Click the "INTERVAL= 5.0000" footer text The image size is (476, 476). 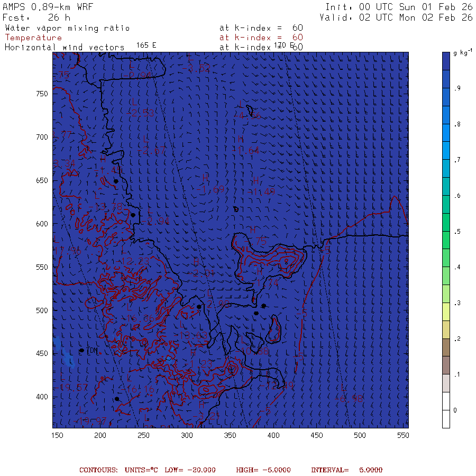[x=346, y=470]
